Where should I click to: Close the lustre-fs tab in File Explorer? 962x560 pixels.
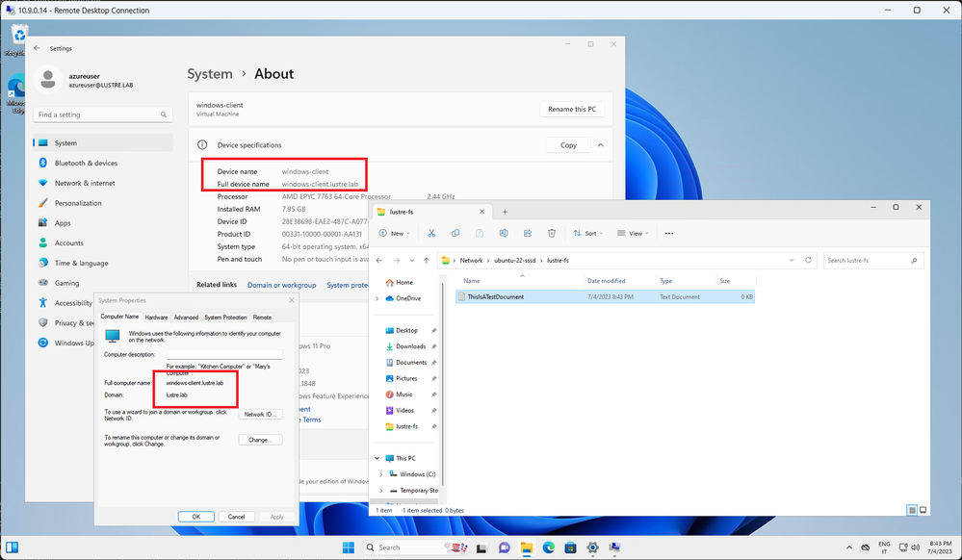(x=481, y=212)
